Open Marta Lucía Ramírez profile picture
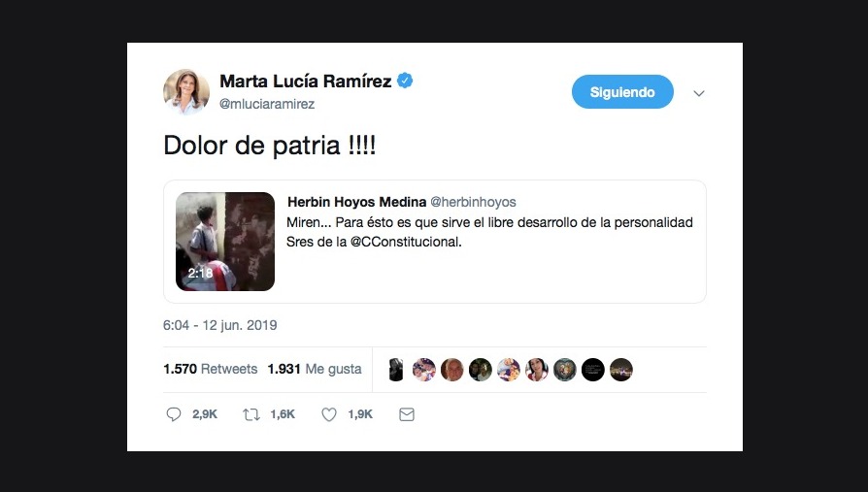The image size is (868, 492). (x=186, y=92)
